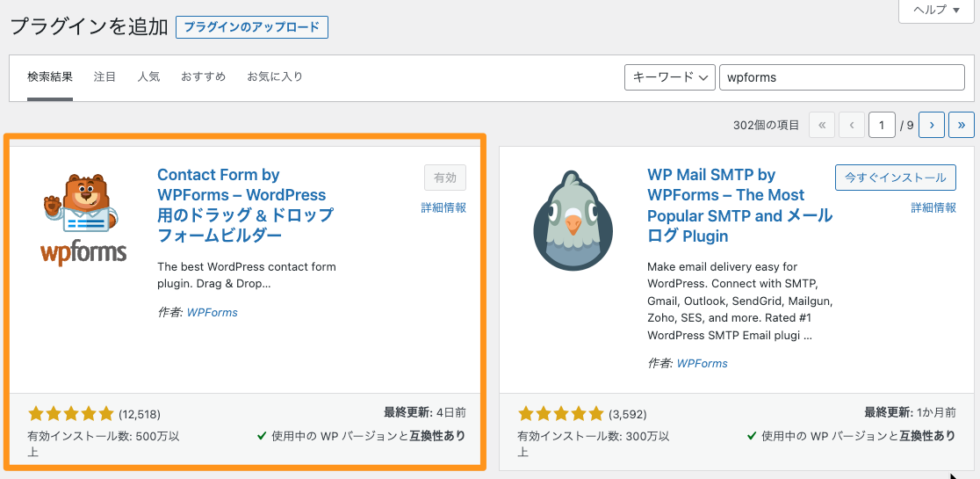Switch to the 検索結果 tab
Viewport: 980px width, 479px height.
coord(50,77)
